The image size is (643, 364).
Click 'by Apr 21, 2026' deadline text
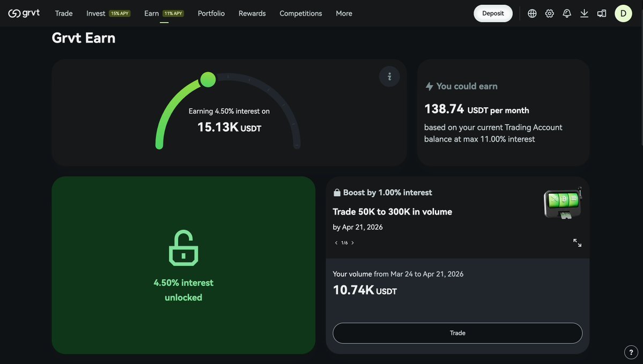point(358,227)
